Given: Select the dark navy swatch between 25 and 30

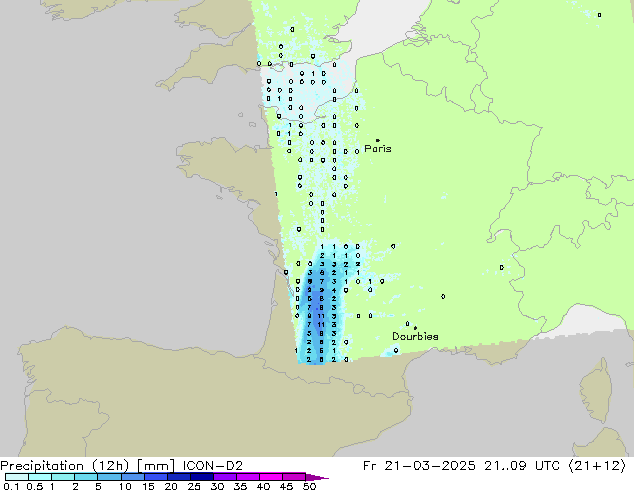Looking at the screenshot, I should 202,477.
